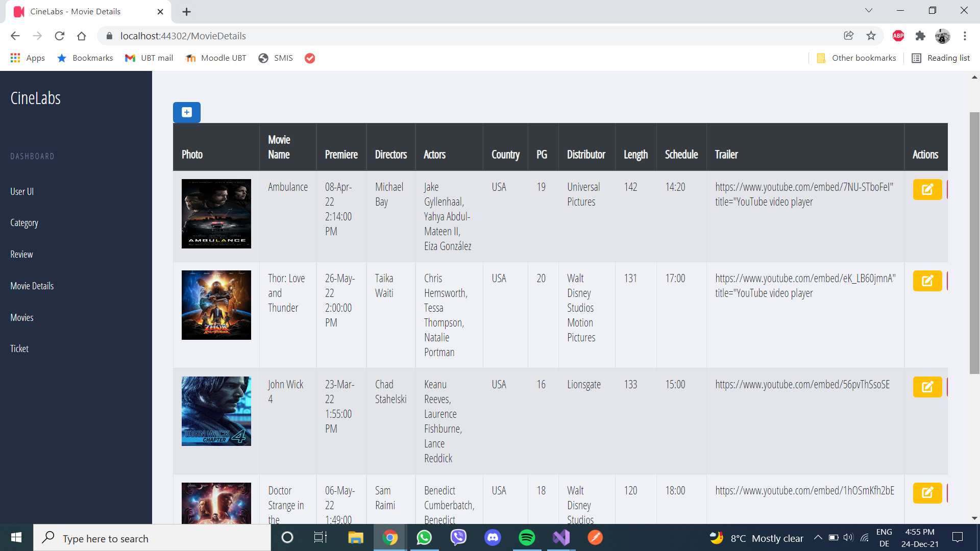Open Spotify from the taskbar
980x551 pixels.
(x=527, y=537)
